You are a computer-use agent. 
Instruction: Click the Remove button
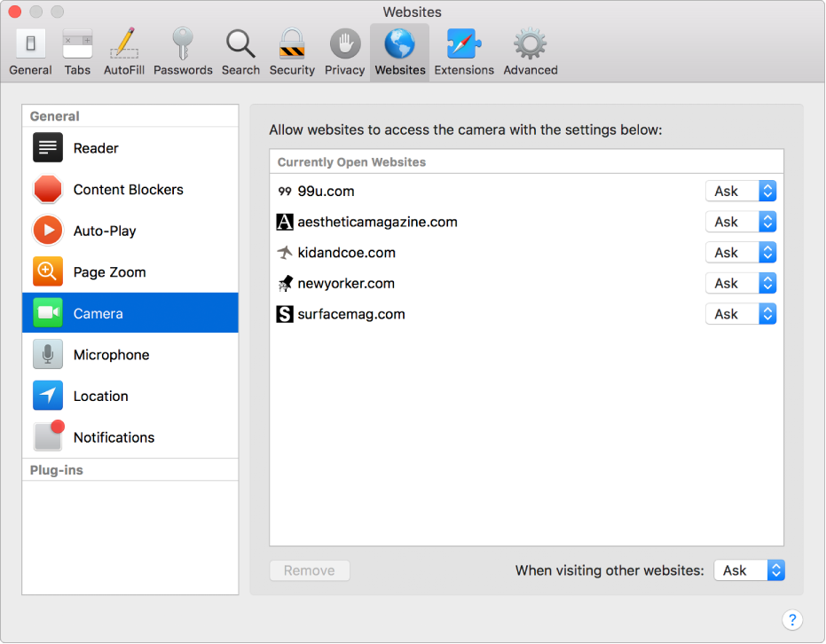[x=310, y=570]
